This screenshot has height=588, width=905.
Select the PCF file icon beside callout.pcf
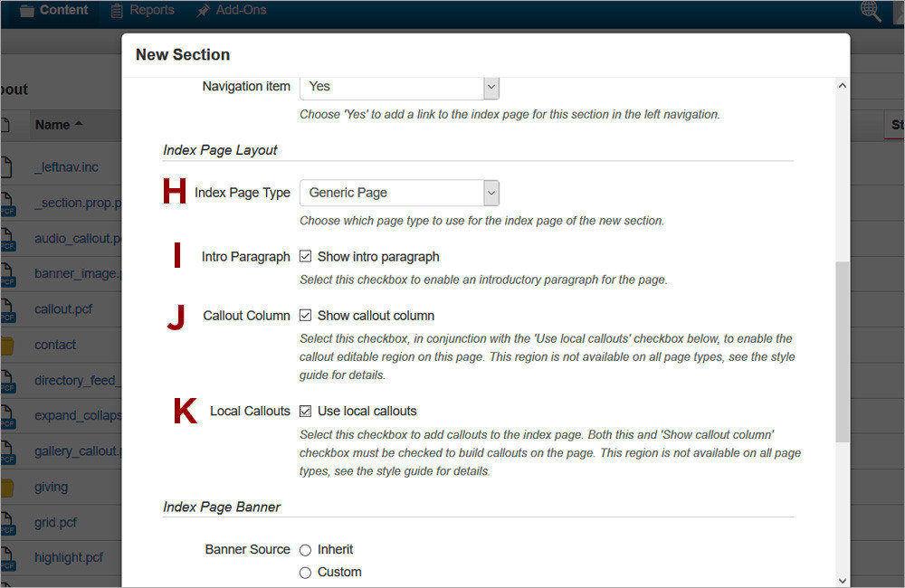(x=8, y=308)
